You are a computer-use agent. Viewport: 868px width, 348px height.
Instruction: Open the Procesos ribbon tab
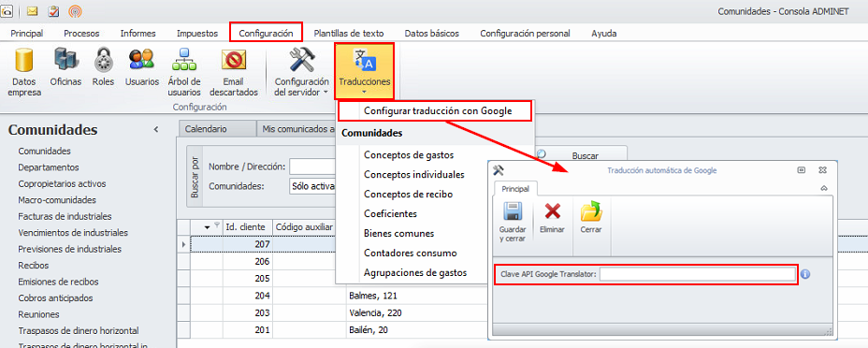tap(81, 33)
